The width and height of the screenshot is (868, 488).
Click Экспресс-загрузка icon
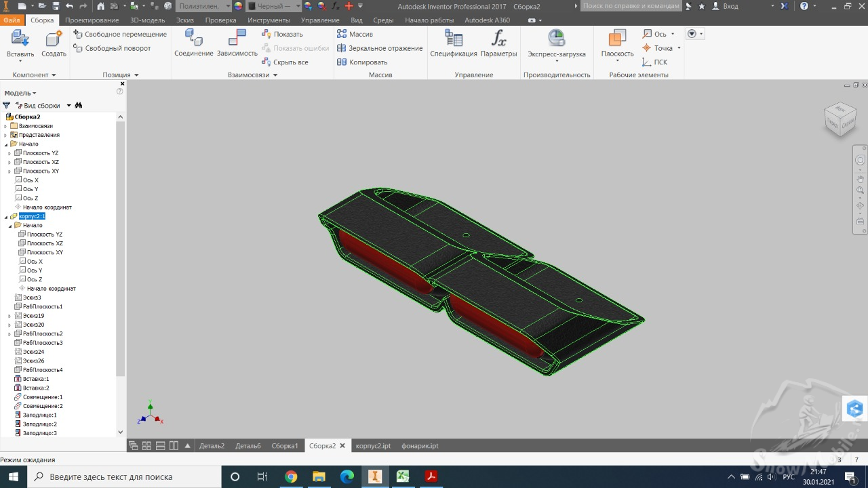[x=557, y=38]
